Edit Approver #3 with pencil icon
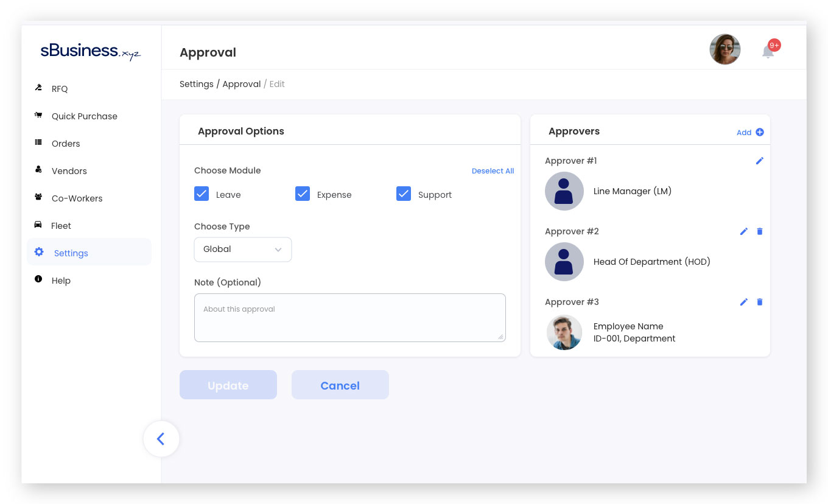Viewport: 828px width, 504px height. 743,302
